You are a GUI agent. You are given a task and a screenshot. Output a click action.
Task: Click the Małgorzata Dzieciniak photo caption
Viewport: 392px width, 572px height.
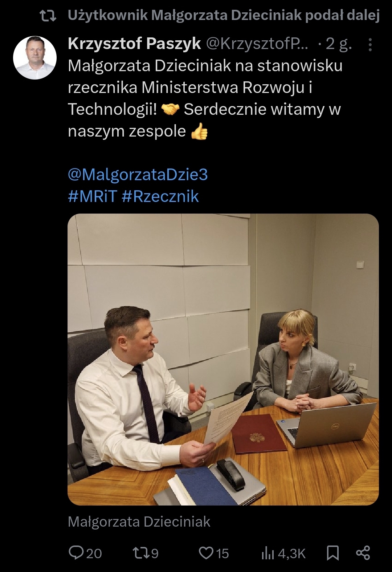point(139,522)
